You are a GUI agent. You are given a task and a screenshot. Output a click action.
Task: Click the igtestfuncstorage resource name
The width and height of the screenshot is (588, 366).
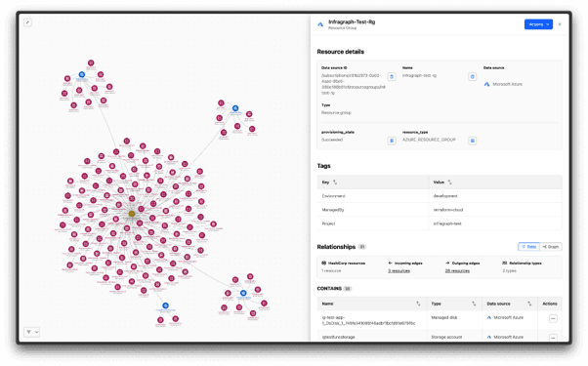[x=338, y=337]
